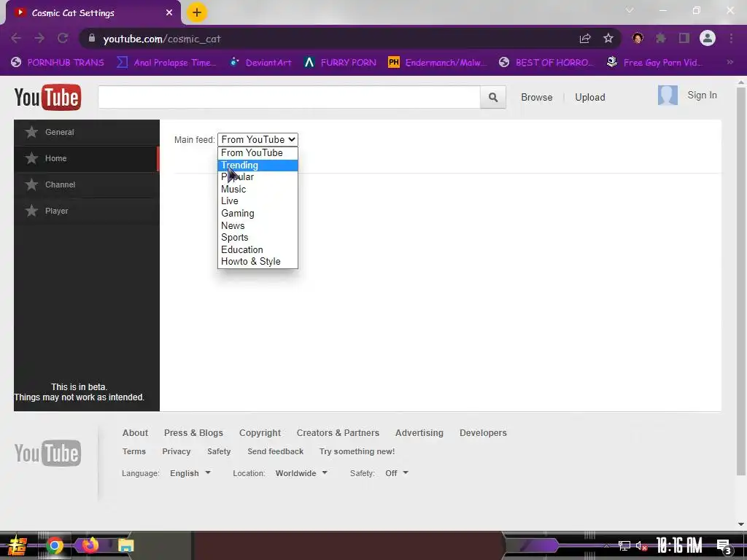Choose Popular from the feed list
Image resolution: width=747 pixels, height=560 pixels.
(x=258, y=177)
